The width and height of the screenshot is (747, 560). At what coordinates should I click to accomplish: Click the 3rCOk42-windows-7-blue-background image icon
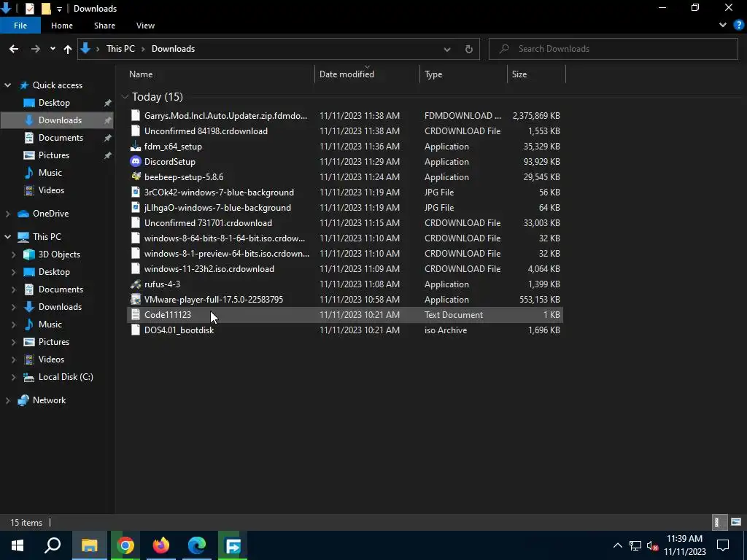(136, 192)
